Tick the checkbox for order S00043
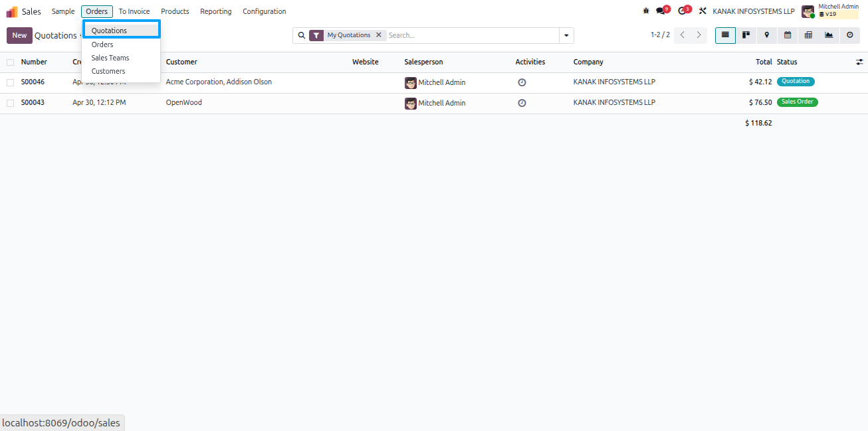 tap(10, 103)
